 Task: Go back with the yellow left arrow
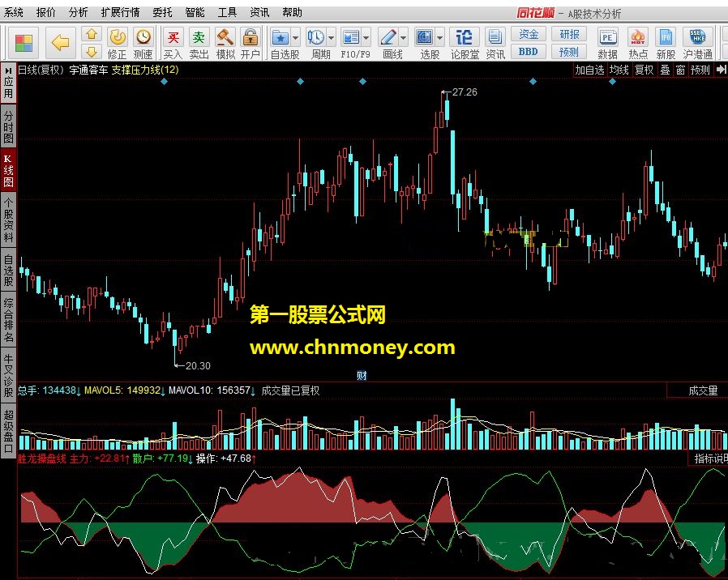click(x=60, y=43)
